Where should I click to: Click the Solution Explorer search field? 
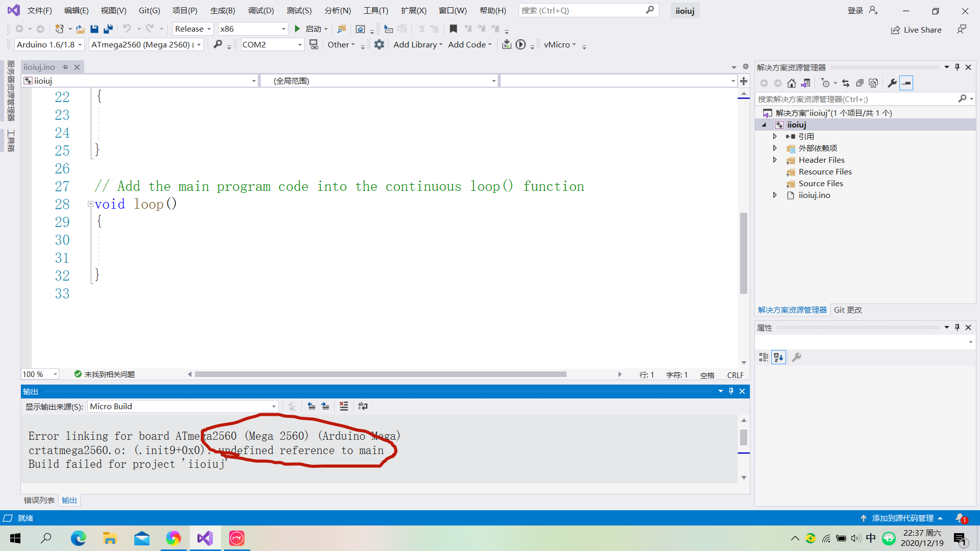(856, 99)
